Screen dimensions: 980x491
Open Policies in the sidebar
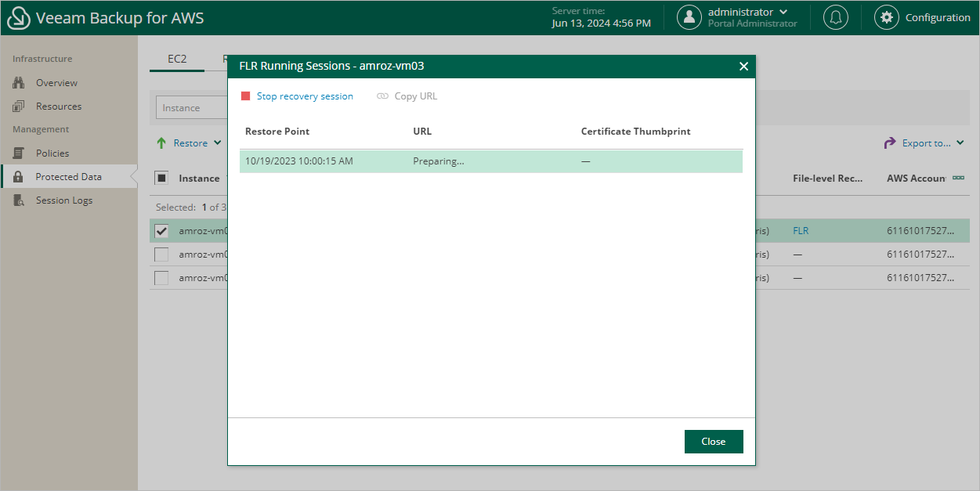(x=52, y=153)
